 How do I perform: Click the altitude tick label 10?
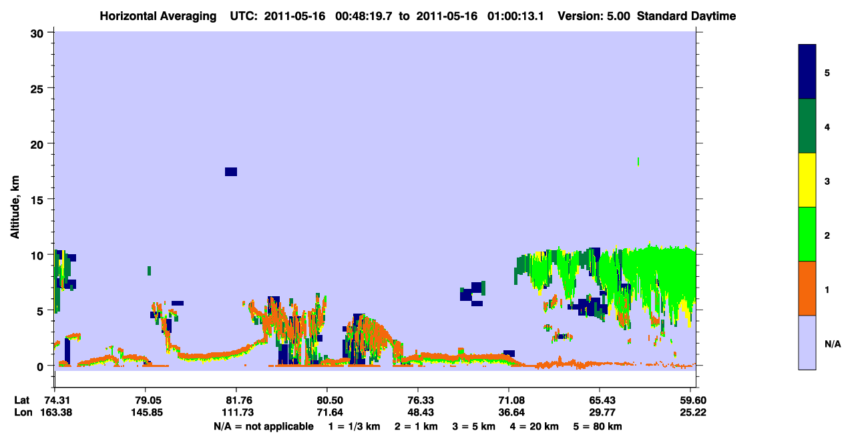tap(39, 255)
